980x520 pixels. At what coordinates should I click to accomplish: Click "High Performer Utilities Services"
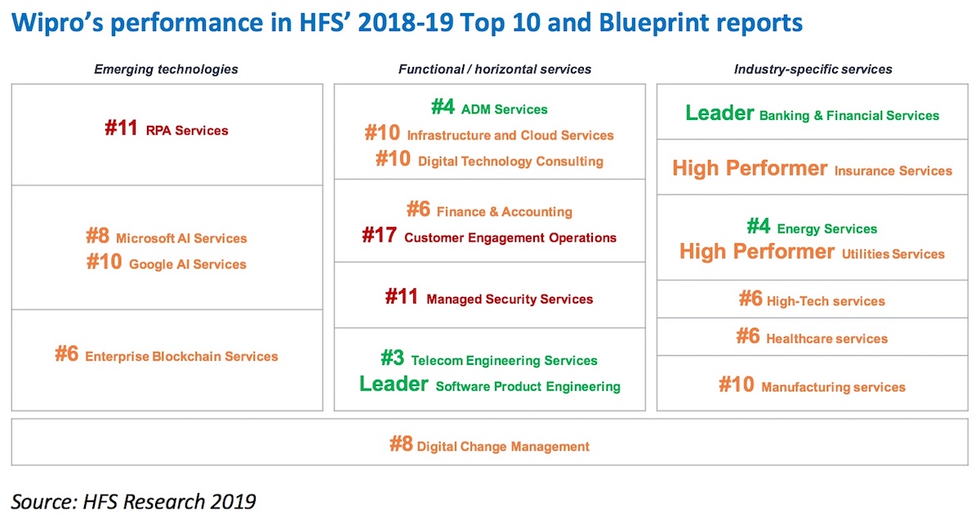coord(812,252)
